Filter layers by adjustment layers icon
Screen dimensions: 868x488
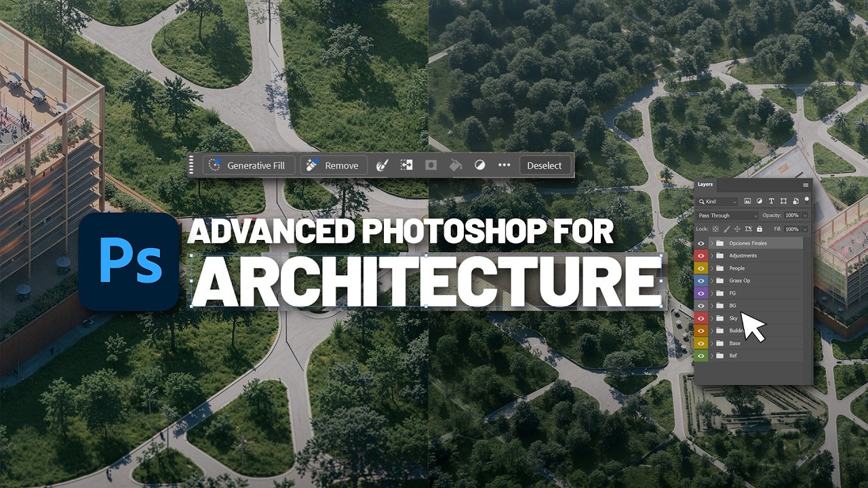pyautogui.click(x=759, y=201)
